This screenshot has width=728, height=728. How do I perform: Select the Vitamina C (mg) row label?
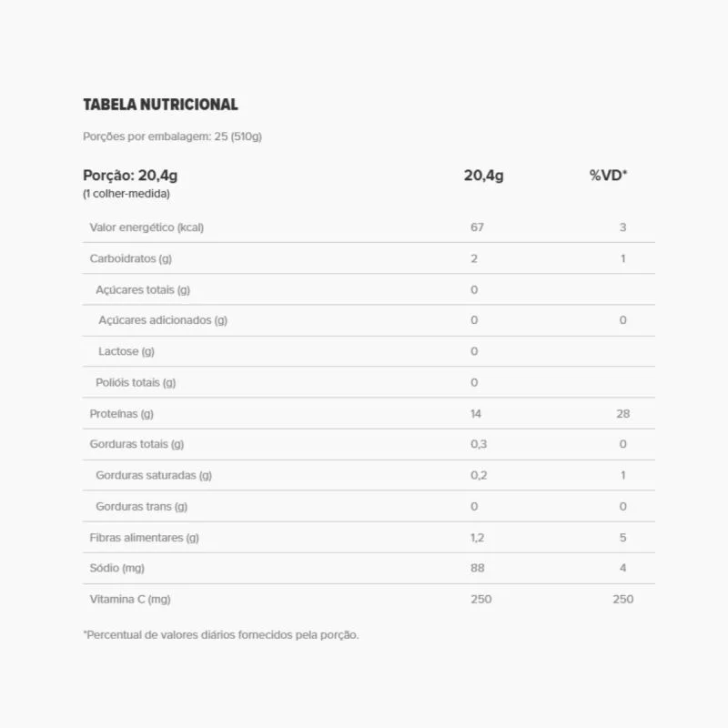pos(130,600)
